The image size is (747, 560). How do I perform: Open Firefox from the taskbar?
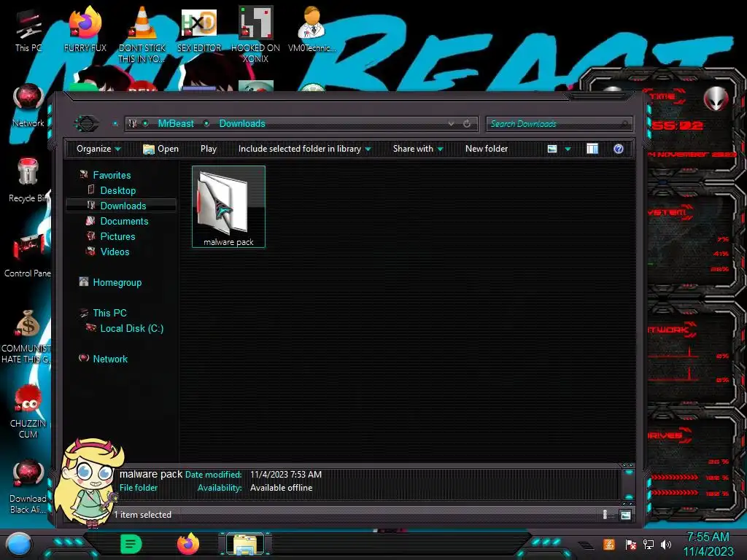(188, 544)
